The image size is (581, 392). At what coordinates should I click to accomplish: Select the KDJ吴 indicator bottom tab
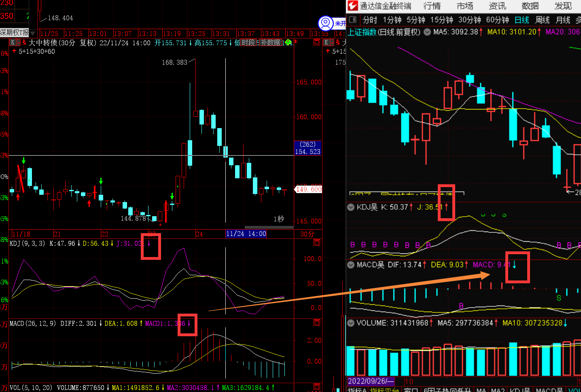(520, 390)
